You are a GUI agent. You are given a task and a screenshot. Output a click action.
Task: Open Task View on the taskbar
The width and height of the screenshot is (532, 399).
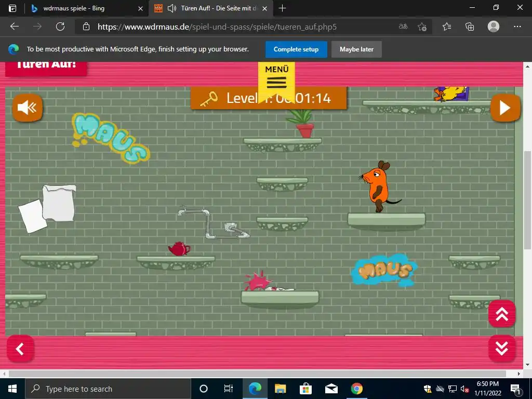(229, 389)
